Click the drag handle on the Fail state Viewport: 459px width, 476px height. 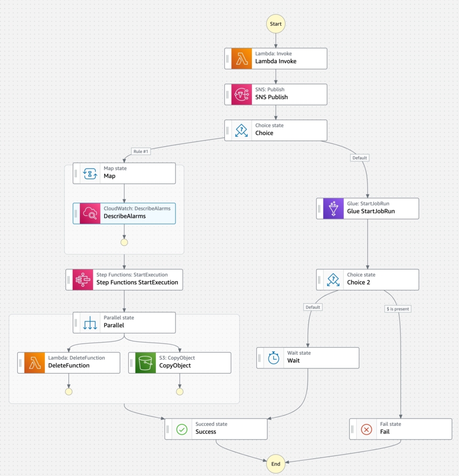coord(352,429)
